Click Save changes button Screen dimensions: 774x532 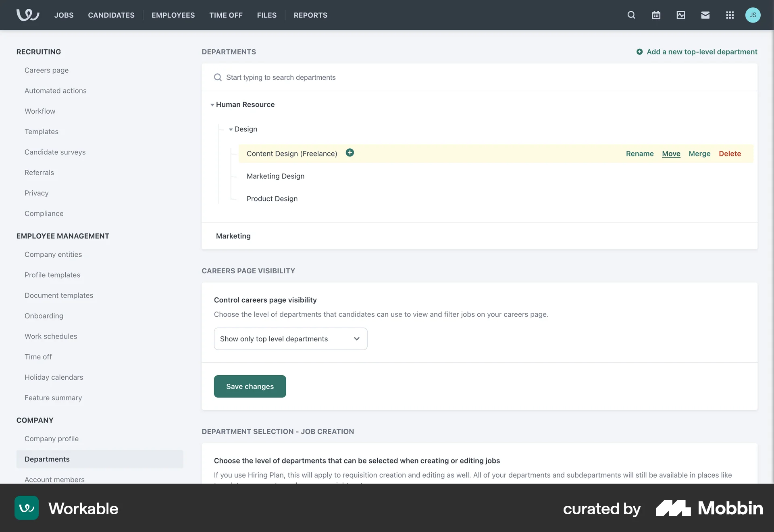[x=250, y=386]
